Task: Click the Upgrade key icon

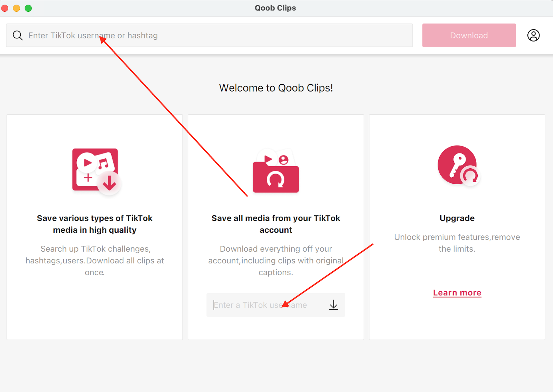Action: [459, 166]
